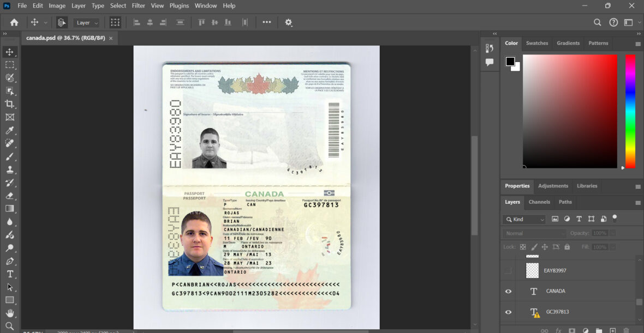Hide the GC397813 text layer

pyautogui.click(x=508, y=312)
